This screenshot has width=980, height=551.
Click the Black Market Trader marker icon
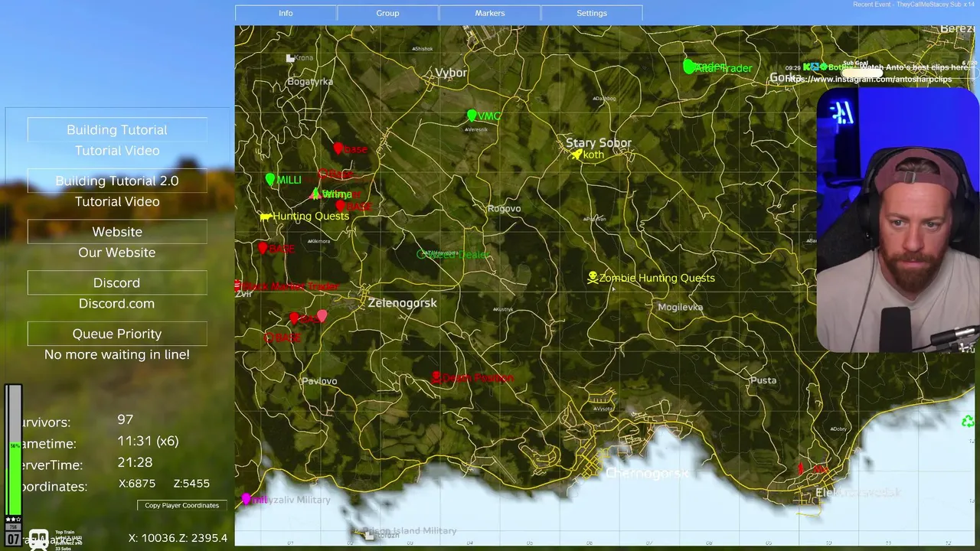pyautogui.click(x=237, y=286)
